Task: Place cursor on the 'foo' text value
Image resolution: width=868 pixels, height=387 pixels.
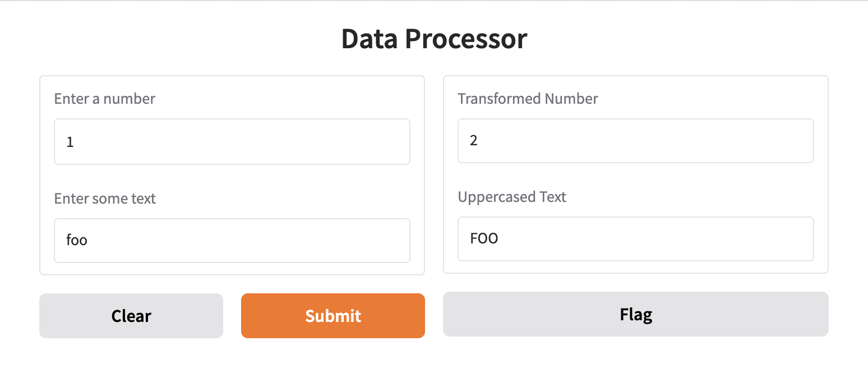Action: (x=77, y=240)
